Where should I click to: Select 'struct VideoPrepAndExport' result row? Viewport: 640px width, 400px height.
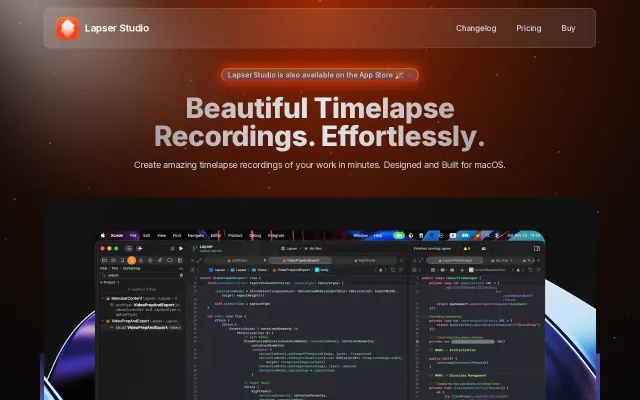pos(141,328)
